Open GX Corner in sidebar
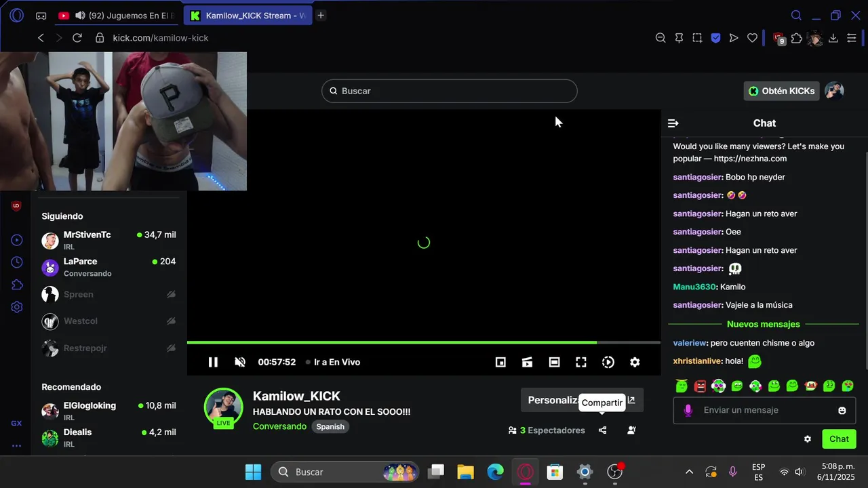Image resolution: width=868 pixels, height=488 pixels. click(x=16, y=423)
